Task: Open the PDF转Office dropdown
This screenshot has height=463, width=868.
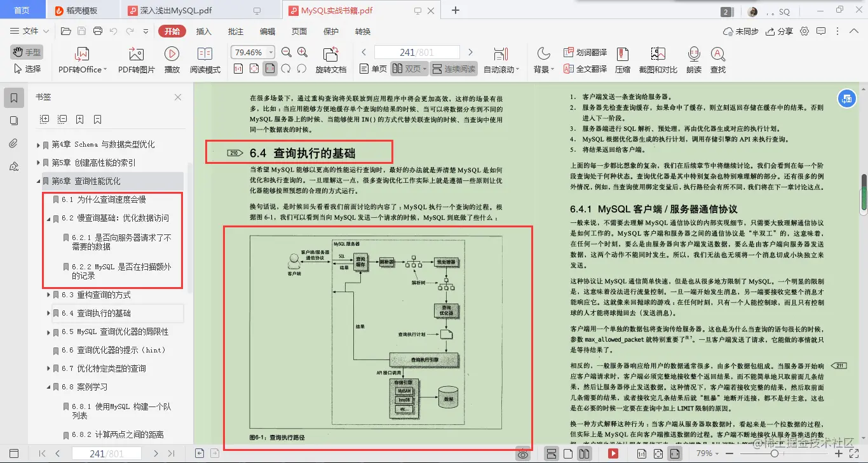Action: pos(83,61)
